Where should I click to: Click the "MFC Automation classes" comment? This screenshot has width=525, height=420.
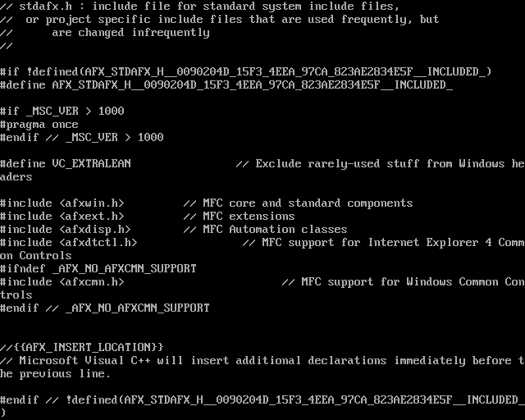tap(275, 230)
